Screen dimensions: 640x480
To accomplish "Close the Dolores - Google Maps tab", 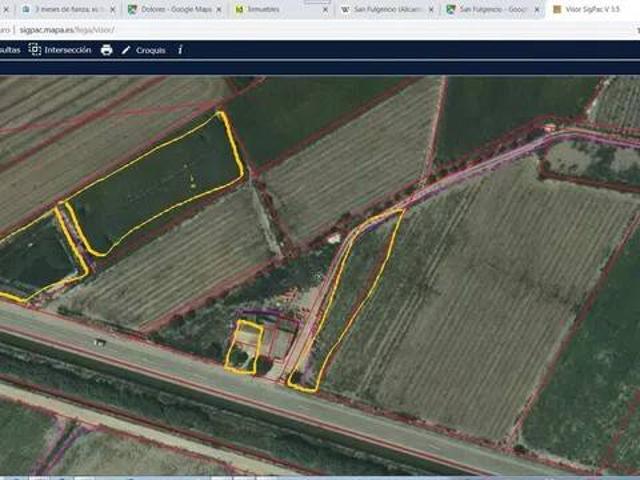I will click(219, 9).
